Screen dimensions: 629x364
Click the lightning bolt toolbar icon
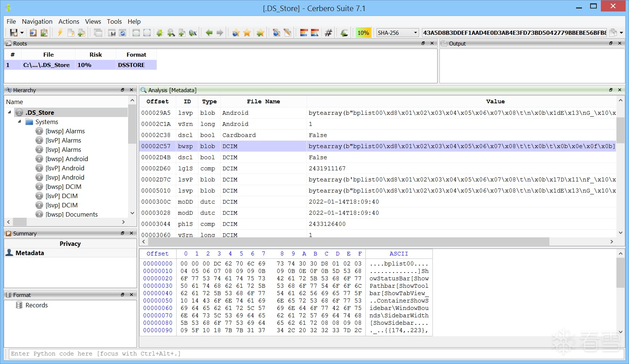click(x=60, y=33)
